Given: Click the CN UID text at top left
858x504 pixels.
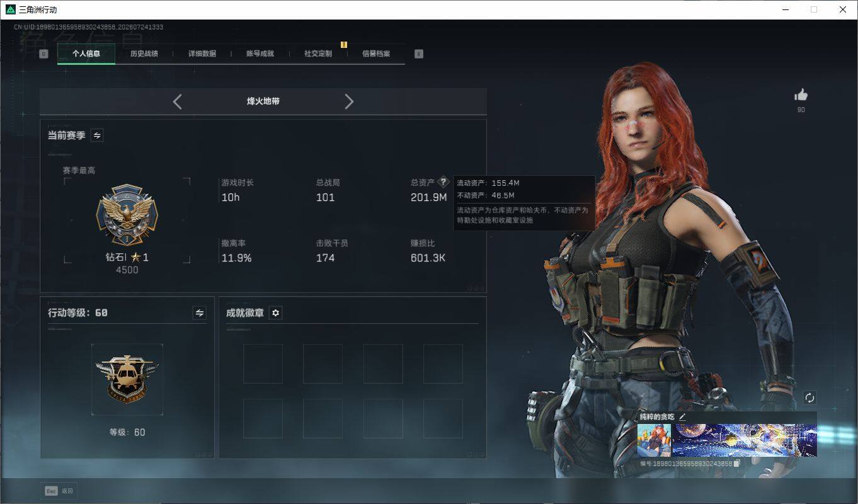Looking at the screenshot, I should [89, 28].
